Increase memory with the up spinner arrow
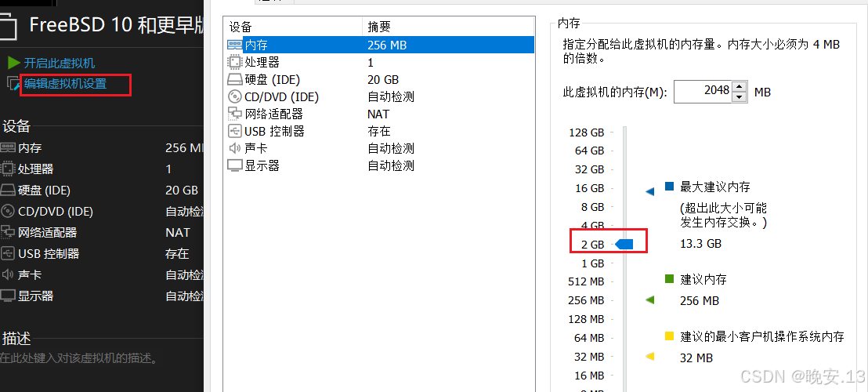868x392 pixels. click(740, 86)
